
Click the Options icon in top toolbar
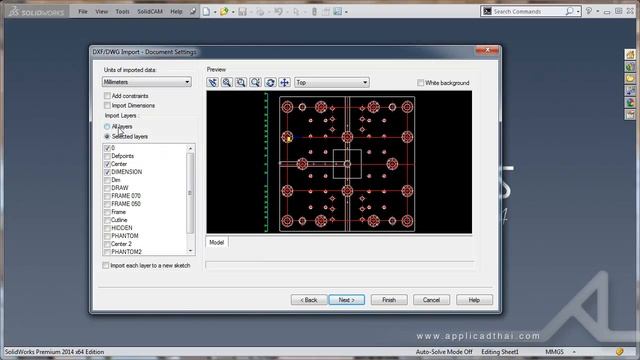pyautogui.click(x=338, y=11)
